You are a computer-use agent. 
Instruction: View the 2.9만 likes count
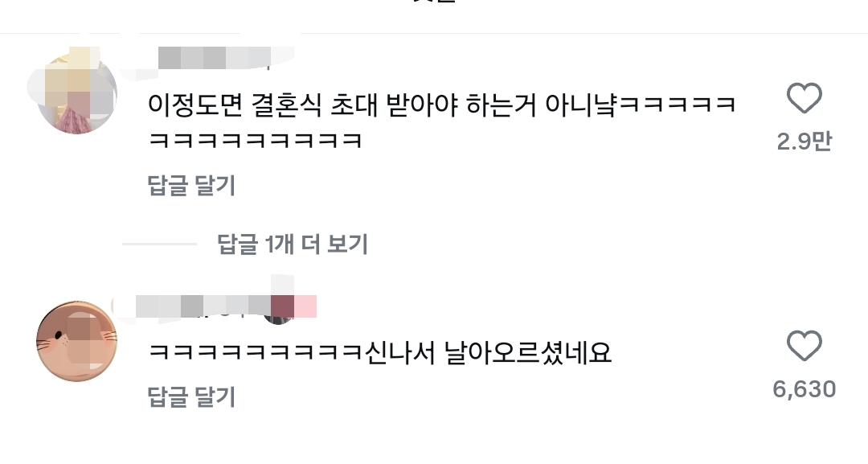tap(805, 142)
